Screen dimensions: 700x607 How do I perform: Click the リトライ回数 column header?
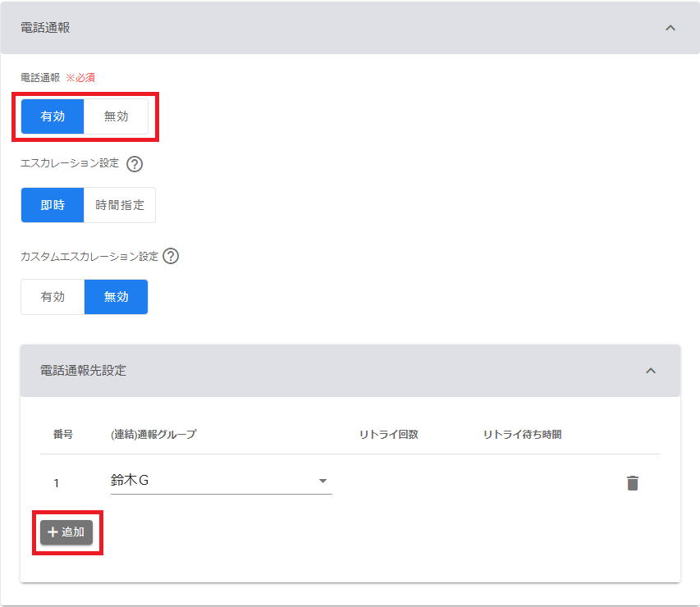[388, 435]
